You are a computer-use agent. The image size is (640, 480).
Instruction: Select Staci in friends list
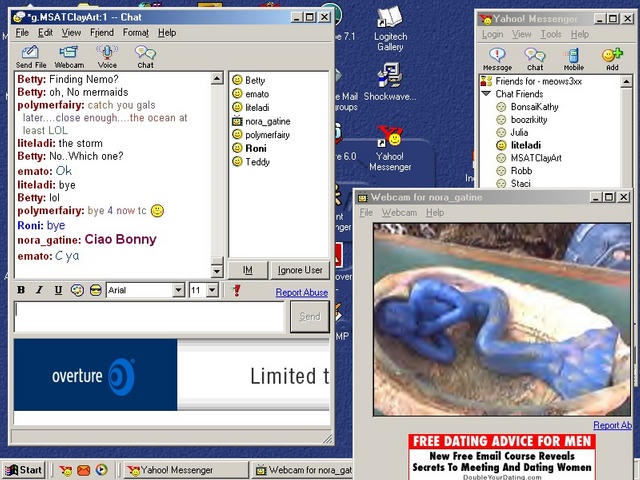pyautogui.click(x=520, y=184)
